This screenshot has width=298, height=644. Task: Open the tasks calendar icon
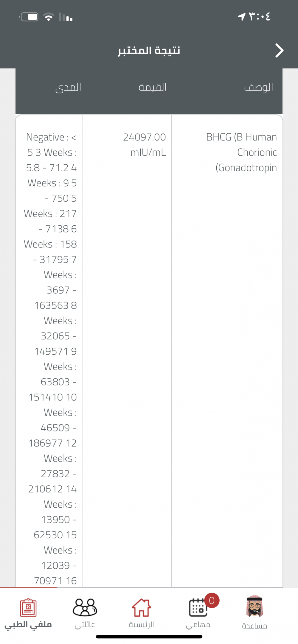[198, 608]
